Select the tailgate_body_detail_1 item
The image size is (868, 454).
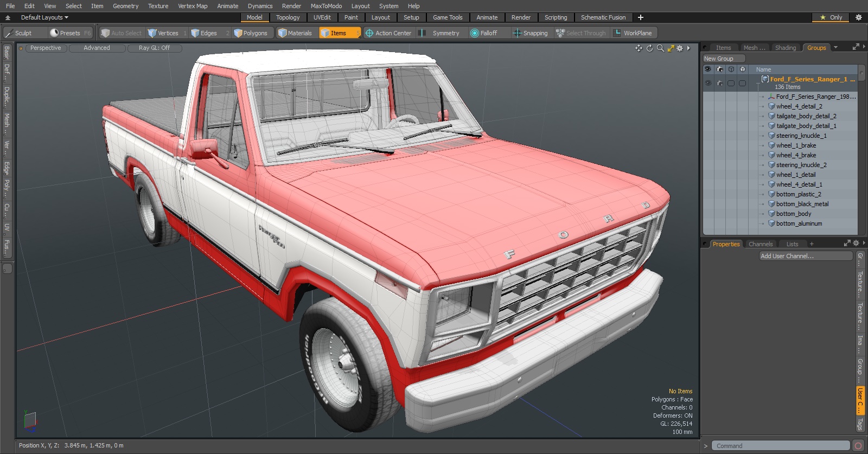click(x=806, y=126)
